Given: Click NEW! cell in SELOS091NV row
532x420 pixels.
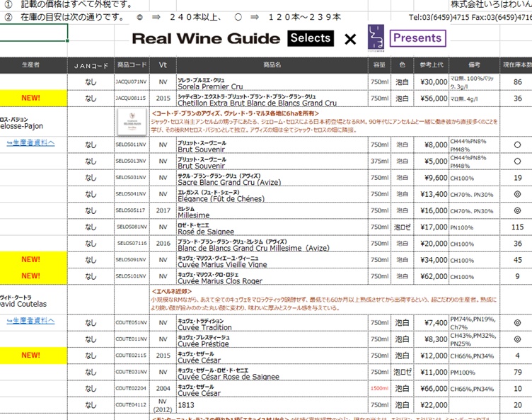Looking at the screenshot, I should [33, 260].
